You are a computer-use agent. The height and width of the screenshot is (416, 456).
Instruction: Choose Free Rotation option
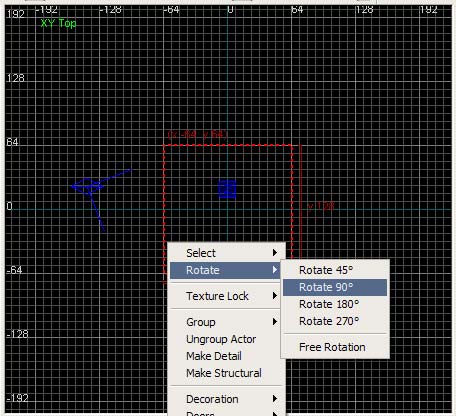point(335,347)
